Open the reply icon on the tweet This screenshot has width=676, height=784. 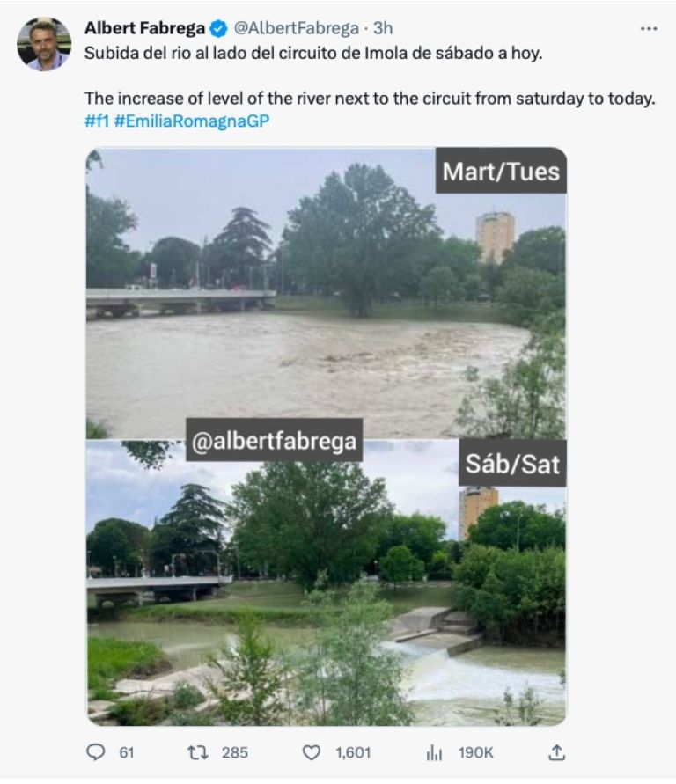[x=96, y=752]
